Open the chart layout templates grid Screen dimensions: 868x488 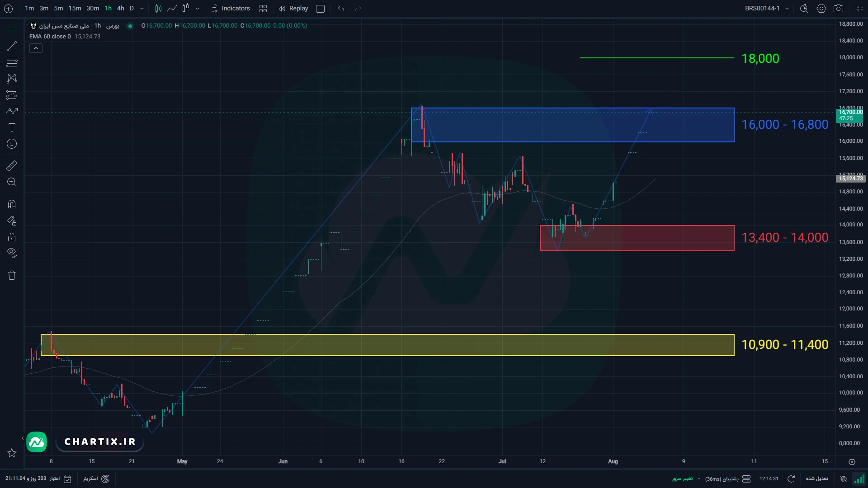tap(263, 9)
